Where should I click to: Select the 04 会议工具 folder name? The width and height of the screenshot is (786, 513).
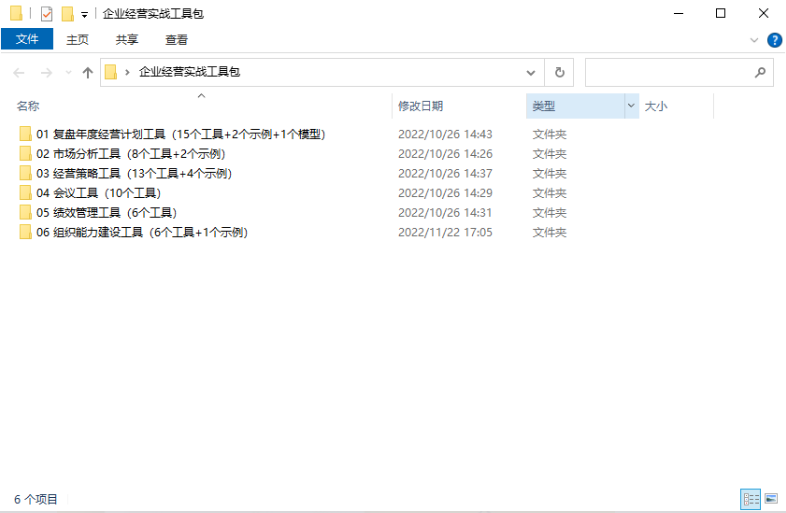pos(99,193)
